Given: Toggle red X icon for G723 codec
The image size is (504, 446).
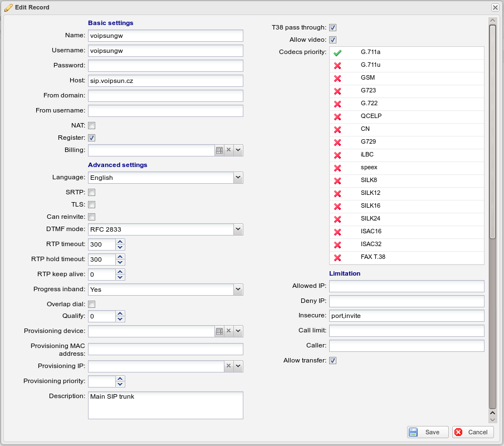Looking at the screenshot, I should tap(337, 91).
